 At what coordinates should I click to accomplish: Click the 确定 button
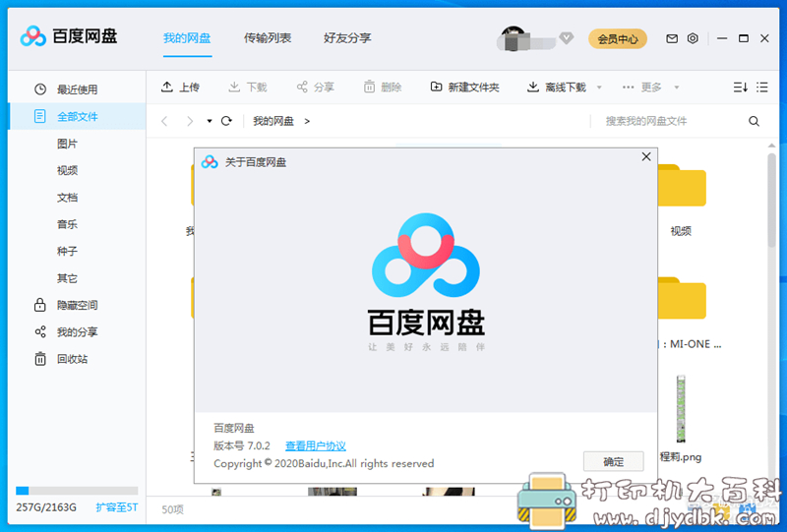(613, 461)
